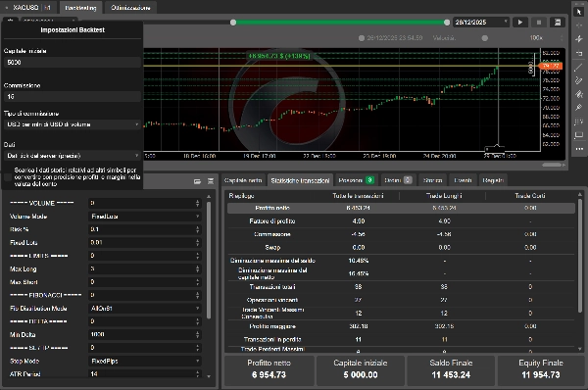
Task: Switch to Backtesting tab
Action: coord(80,8)
